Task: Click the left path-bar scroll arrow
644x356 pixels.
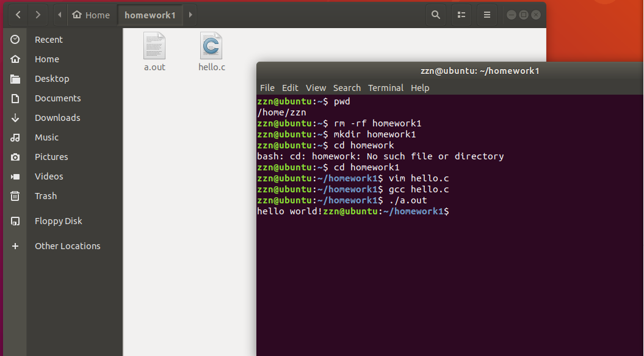Action: 60,15
